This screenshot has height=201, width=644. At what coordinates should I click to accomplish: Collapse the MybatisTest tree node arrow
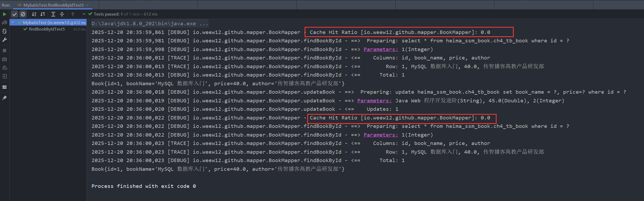[13, 22]
